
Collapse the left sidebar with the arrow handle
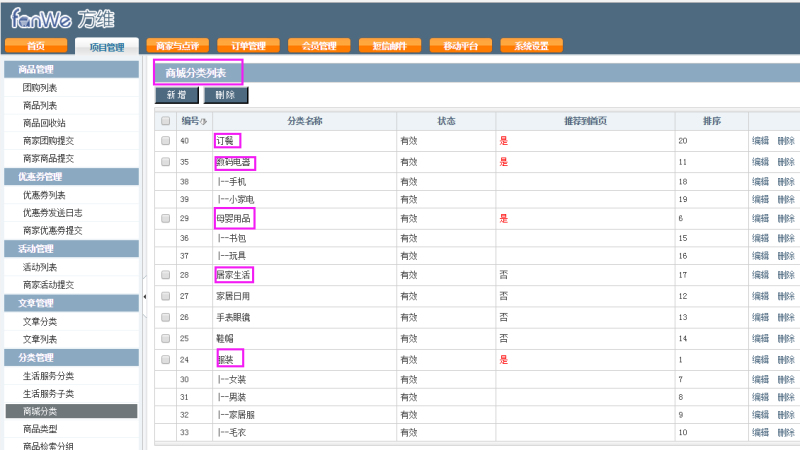pos(145,296)
